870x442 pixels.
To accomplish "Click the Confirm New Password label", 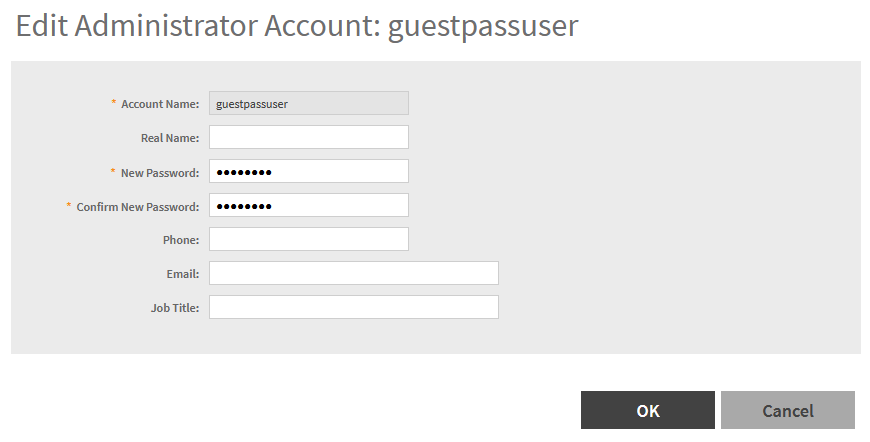I will [138, 207].
